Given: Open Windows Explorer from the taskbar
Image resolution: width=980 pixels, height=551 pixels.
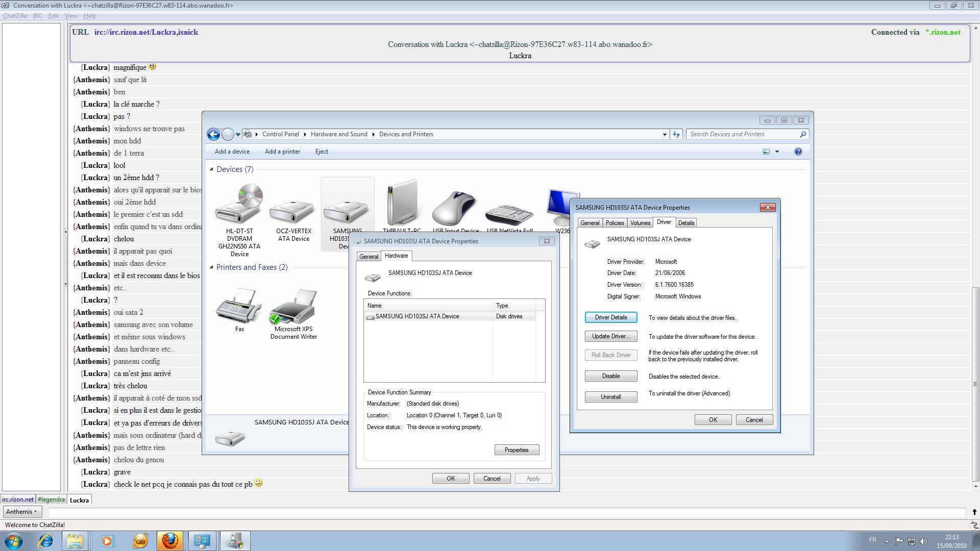Looking at the screenshot, I should click(75, 541).
